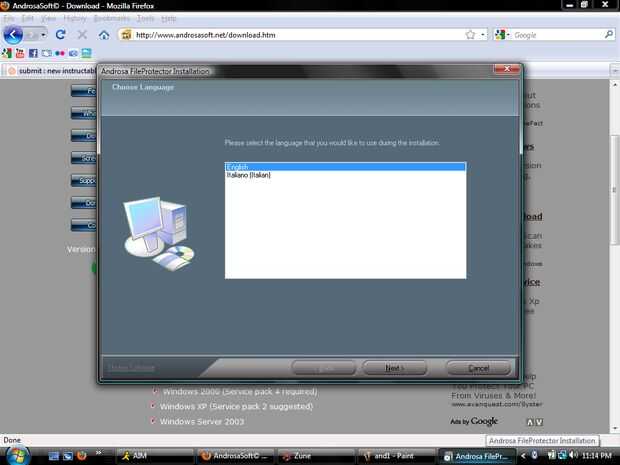Open the Flickr bookmark icon
Viewport: 620px width, 465px height.
pos(60,53)
